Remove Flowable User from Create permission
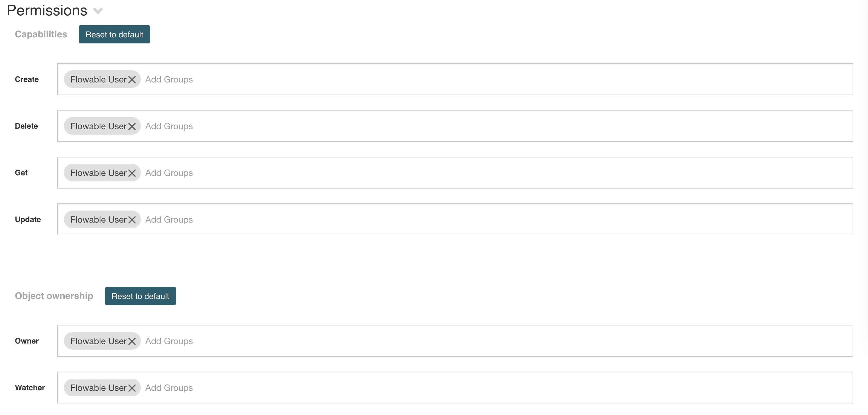This screenshot has height=415, width=868. pyautogui.click(x=132, y=79)
